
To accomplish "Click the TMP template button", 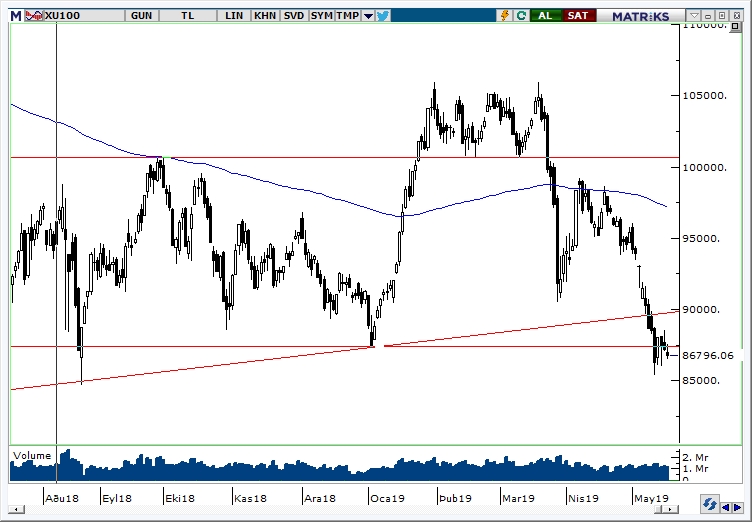I will click(347, 15).
